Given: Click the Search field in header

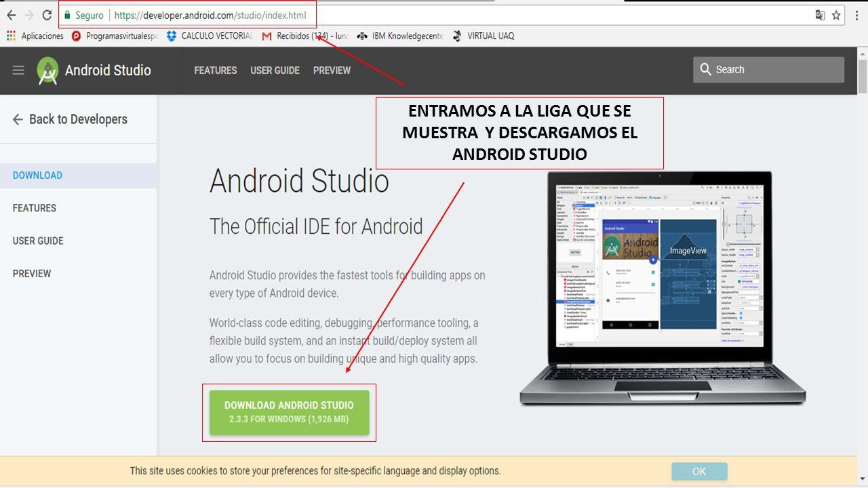Looking at the screenshot, I should tap(768, 70).
